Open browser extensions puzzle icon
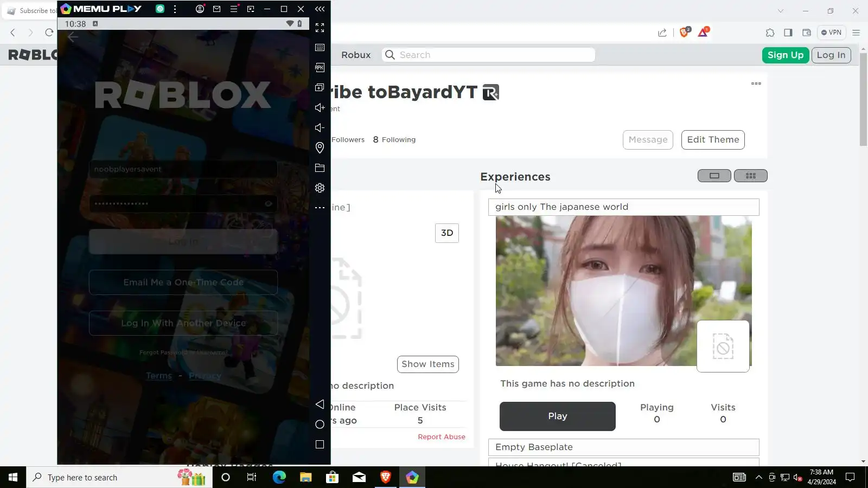This screenshot has height=488, width=868. pos(770,33)
